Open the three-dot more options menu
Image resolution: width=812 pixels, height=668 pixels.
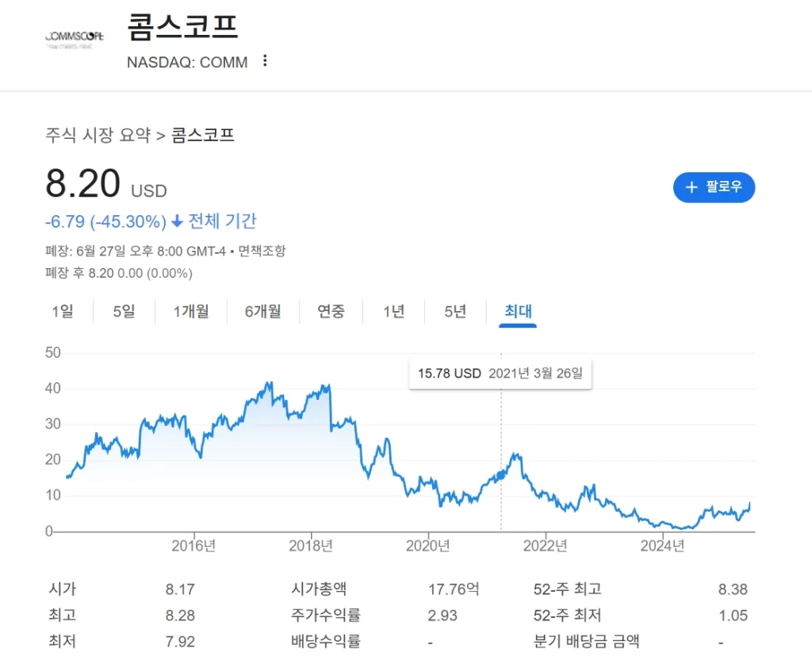[265, 61]
